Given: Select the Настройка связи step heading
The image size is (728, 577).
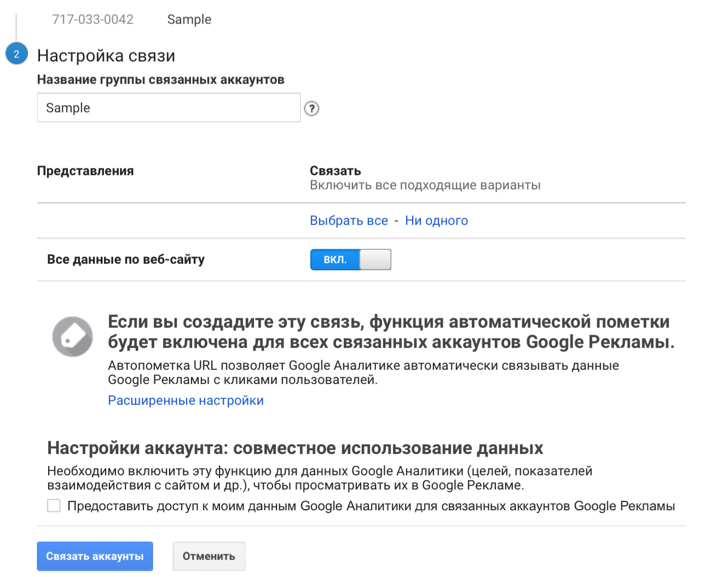Looking at the screenshot, I should coord(106,56).
